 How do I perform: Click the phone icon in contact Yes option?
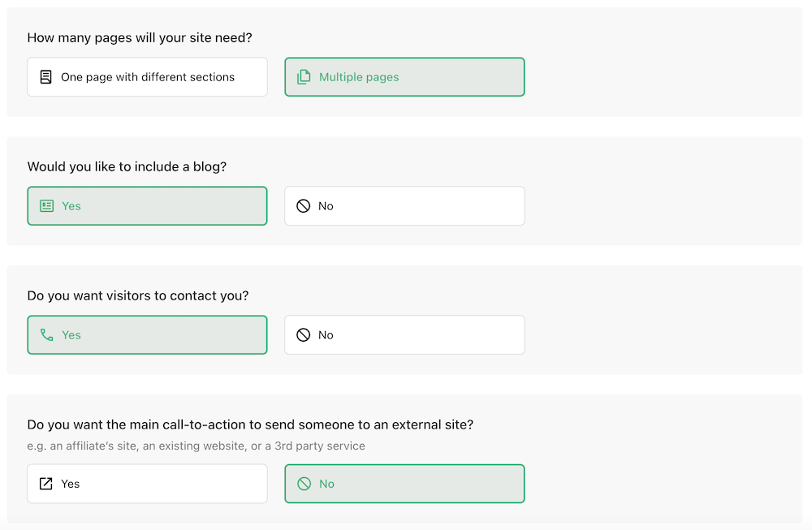coord(46,335)
